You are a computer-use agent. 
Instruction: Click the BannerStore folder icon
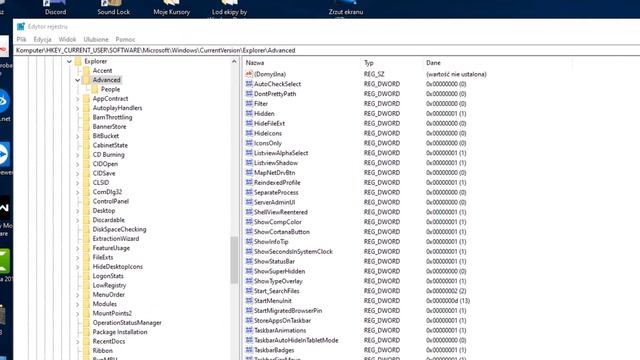coord(87,127)
